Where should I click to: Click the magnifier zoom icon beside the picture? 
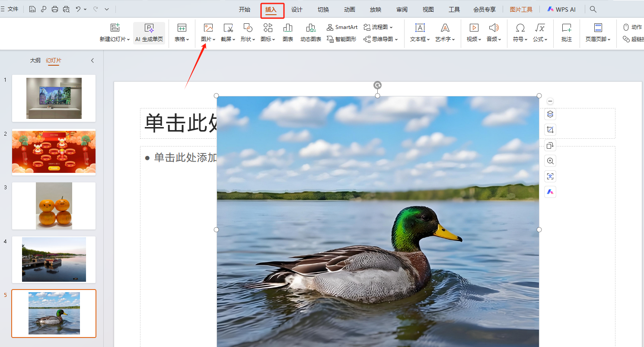point(550,160)
